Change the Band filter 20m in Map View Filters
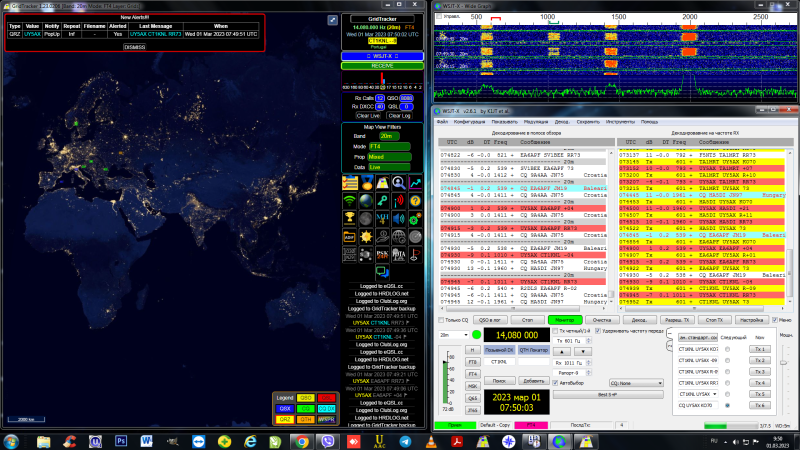800x450 pixels. pyautogui.click(x=389, y=136)
